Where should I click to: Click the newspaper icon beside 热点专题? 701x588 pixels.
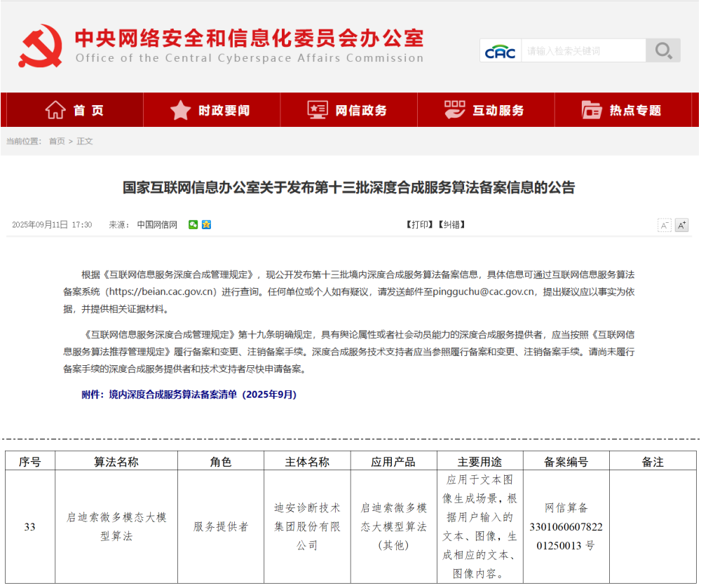tap(592, 109)
